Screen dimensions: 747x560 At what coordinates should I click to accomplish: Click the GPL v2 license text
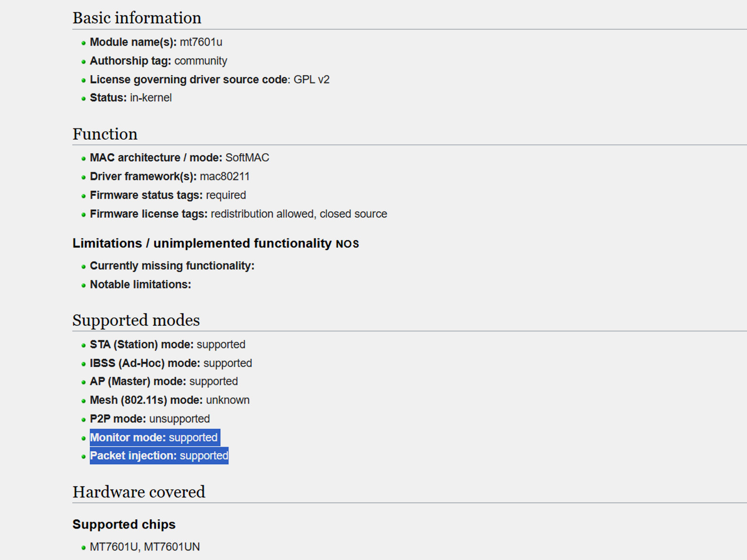pos(311,80)
